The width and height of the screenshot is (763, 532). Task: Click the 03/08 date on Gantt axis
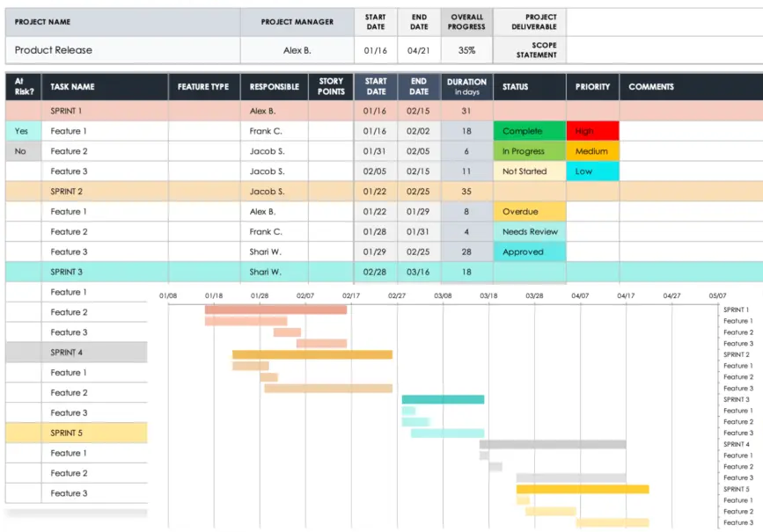coord(443,296)
